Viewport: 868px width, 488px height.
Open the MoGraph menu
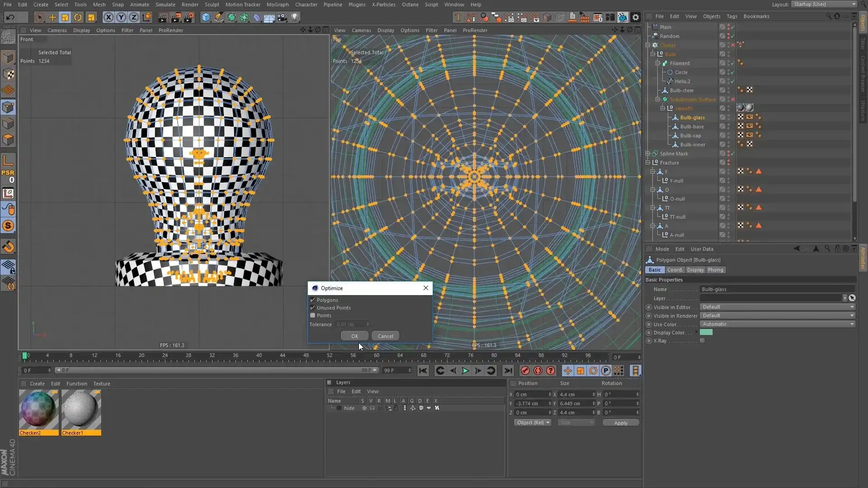pyautogui.click(x=278, y=5)
